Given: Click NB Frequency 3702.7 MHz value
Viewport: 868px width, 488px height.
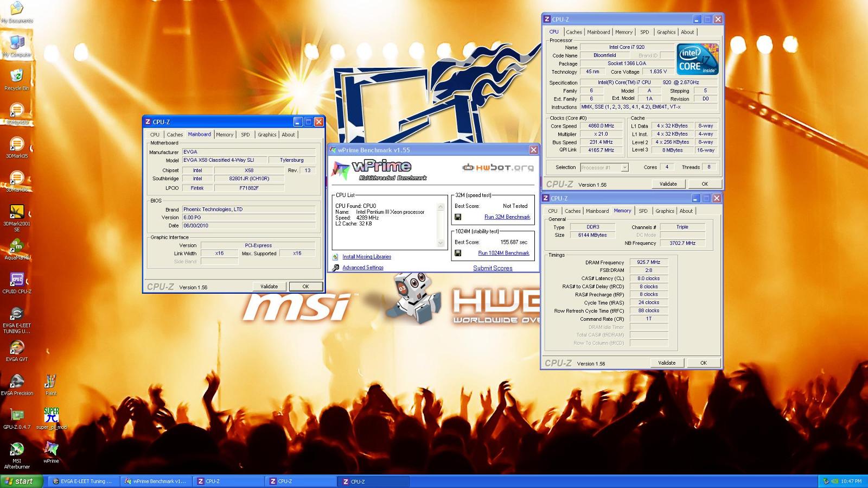Looking at the screenshot, I should (682, 243).
